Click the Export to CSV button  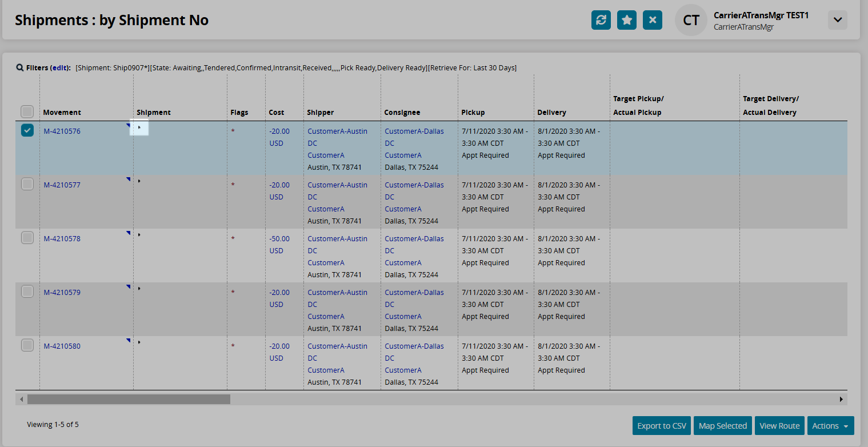pyautogui.click(x=661, y=426)
